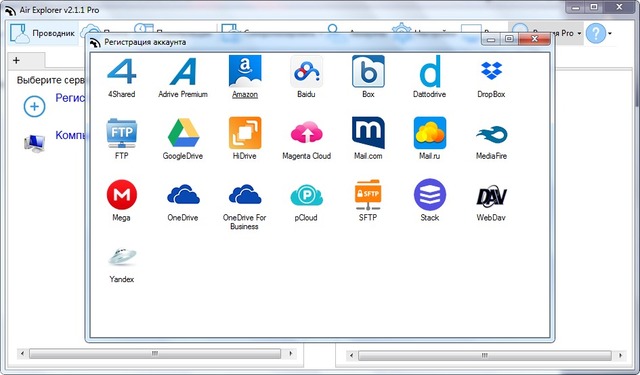Add a new tab with plus button
Screen dimensions: 640x375
click(x=16, y=60)
